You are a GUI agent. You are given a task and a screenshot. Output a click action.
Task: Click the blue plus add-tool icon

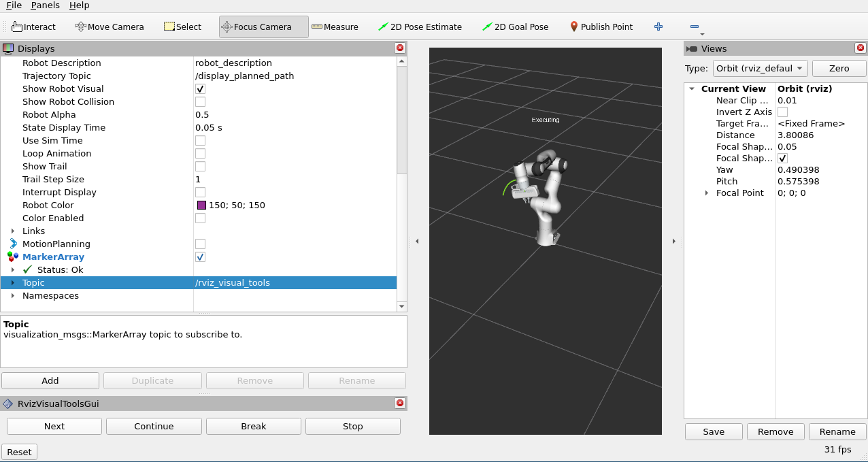click(x=658, y=27)
